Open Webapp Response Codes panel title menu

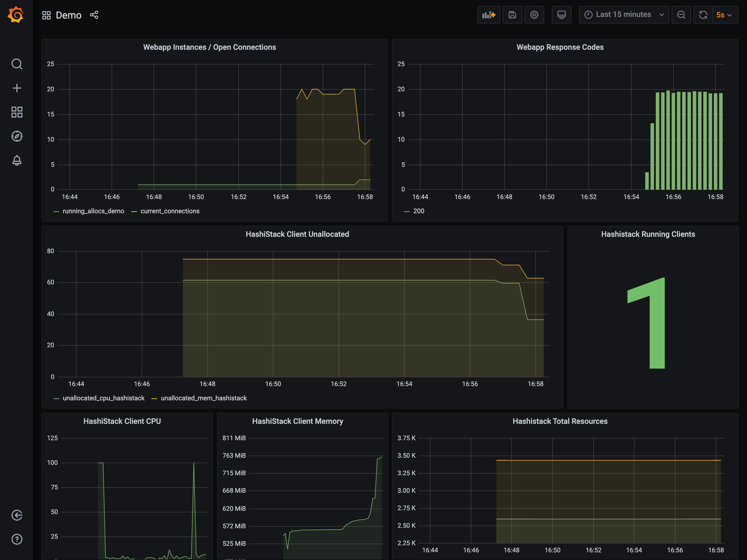pyautogui.click(x=560, y=47)
